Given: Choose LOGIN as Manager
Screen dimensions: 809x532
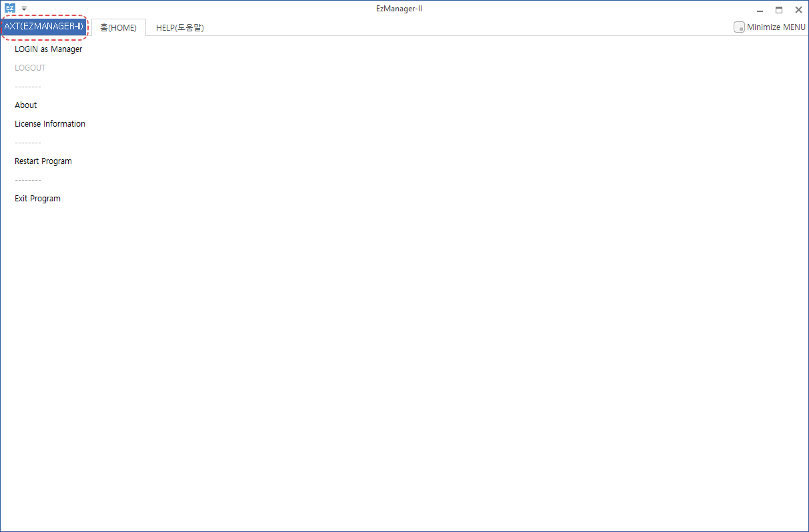Looking at the screenshot, I should [x=49, y=49].
